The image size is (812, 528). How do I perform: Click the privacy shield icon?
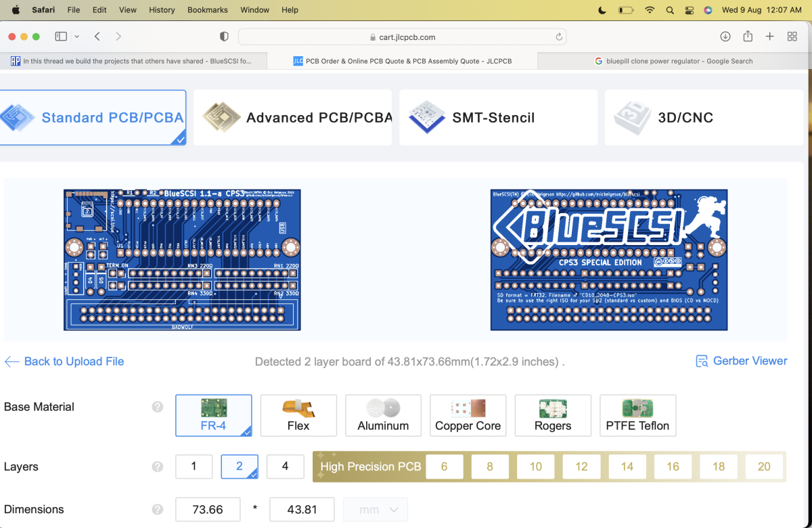coord(224,37)
